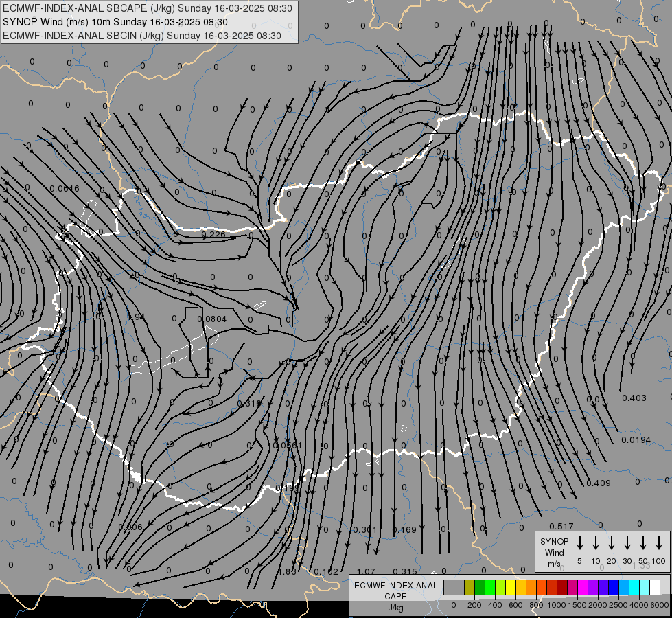
Task: Click the CAPE label in the colour legend
Action: pos(395,596)
